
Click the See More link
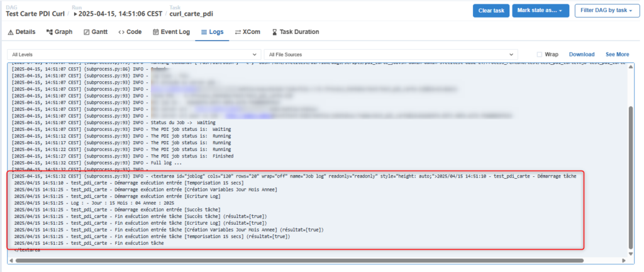(618, 54)
